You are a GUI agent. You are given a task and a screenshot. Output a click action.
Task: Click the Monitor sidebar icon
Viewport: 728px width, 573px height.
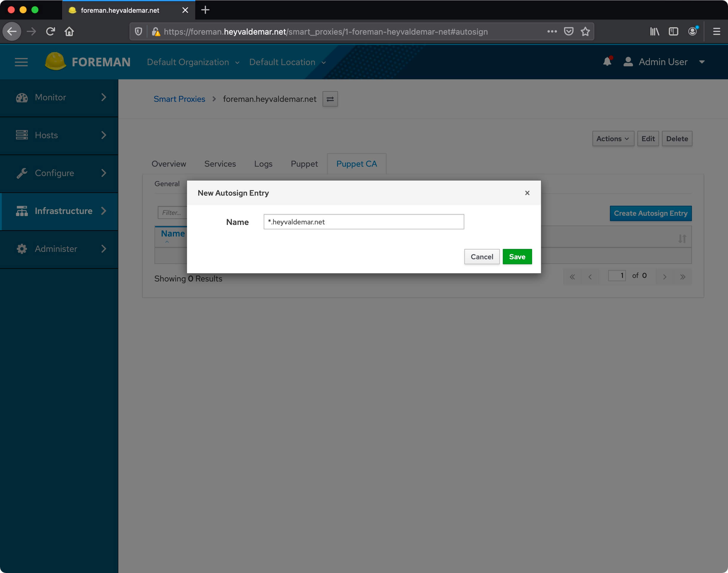(x=22, y=97)
